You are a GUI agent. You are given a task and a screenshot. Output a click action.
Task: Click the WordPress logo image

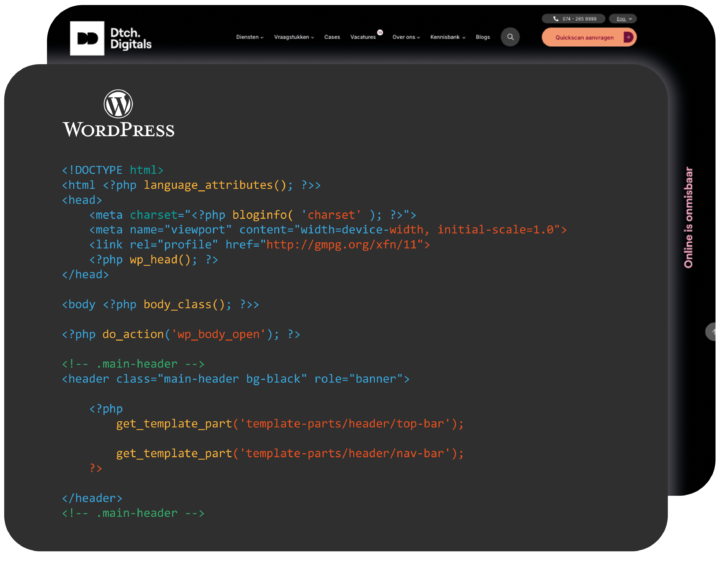118,113
